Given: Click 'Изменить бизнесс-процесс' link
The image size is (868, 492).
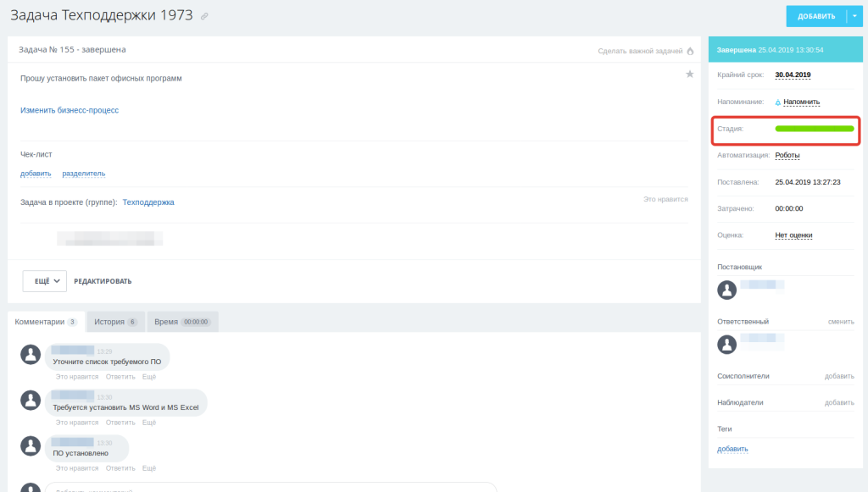Looking at the screenshot, I should click(70, 110).
